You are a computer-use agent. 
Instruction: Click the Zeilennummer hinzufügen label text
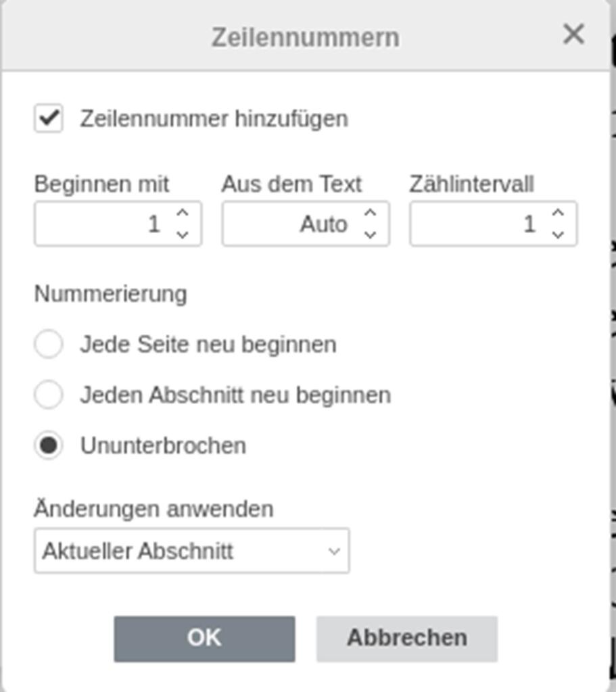click(x=214, y=119)
